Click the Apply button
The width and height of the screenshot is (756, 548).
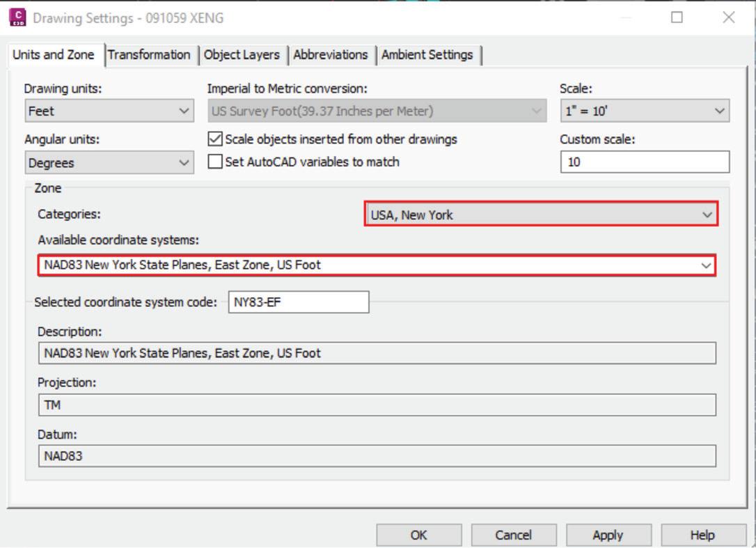tap(608, 535)
